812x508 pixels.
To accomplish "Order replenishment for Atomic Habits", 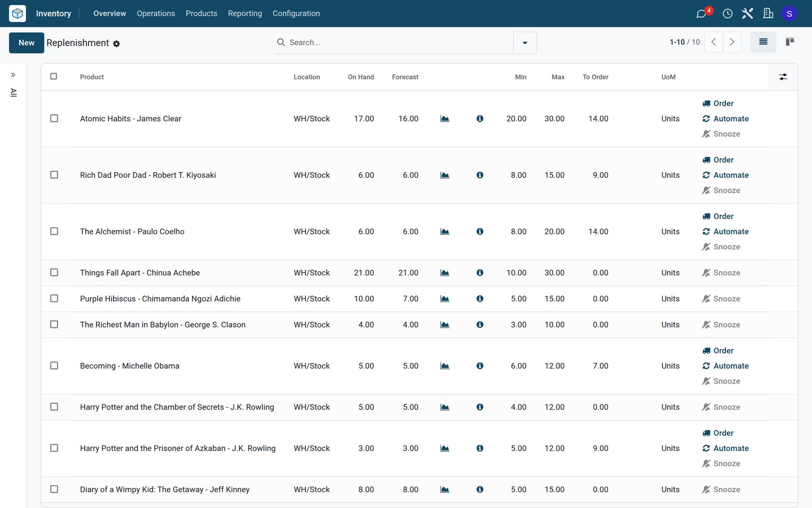I will 718,104.
